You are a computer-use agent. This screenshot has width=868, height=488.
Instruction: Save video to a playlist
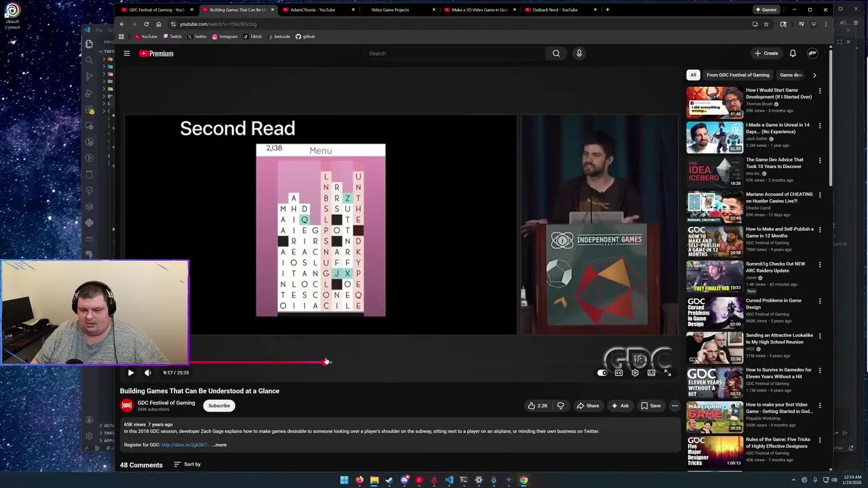point(650,406)
